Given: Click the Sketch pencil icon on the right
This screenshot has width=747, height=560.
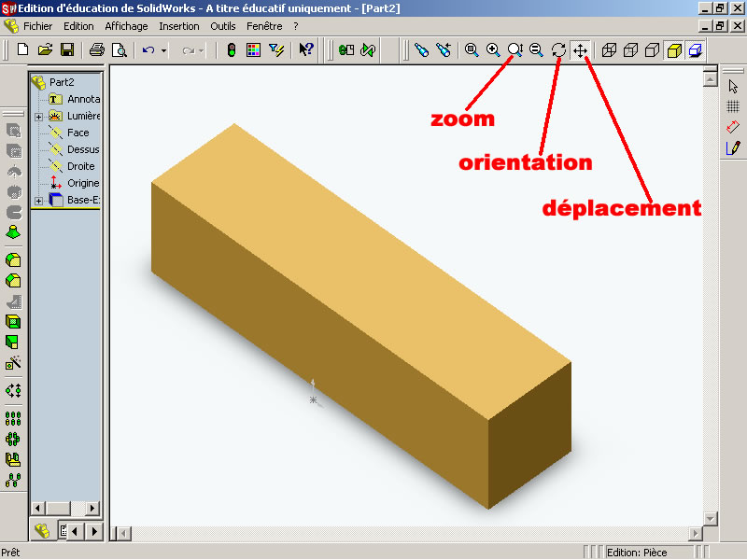Looking at the screenshot, I should 733,148.
